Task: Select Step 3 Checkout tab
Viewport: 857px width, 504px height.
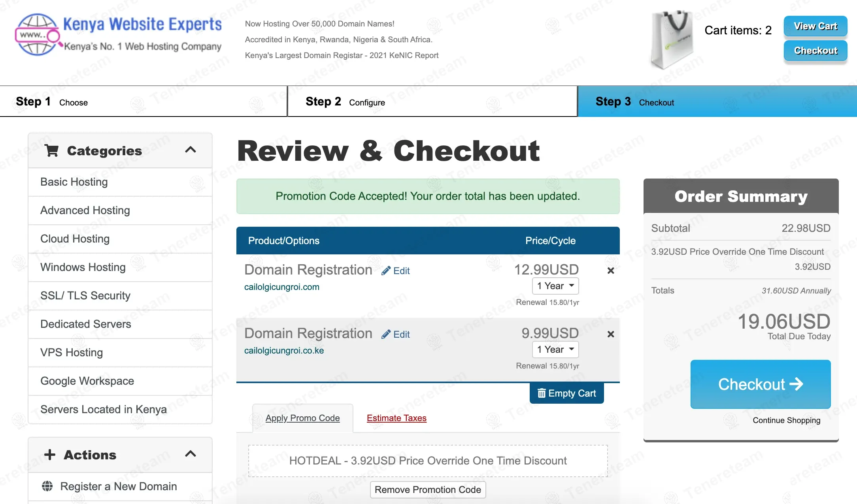Action: tap(717, 102)
